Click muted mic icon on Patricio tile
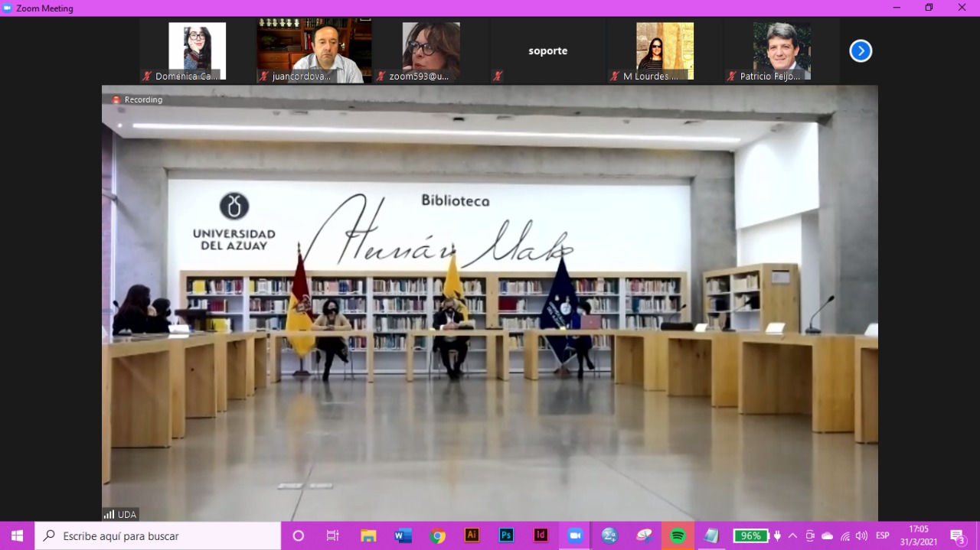Viewport: 980px width, 550px height. click(731, 76)
